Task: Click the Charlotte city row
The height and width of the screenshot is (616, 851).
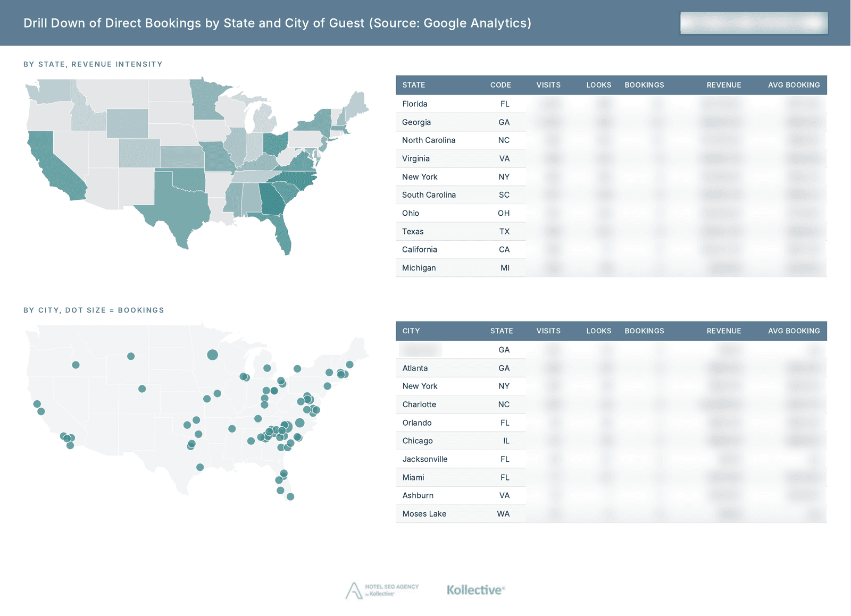Action: click(611, 404)
